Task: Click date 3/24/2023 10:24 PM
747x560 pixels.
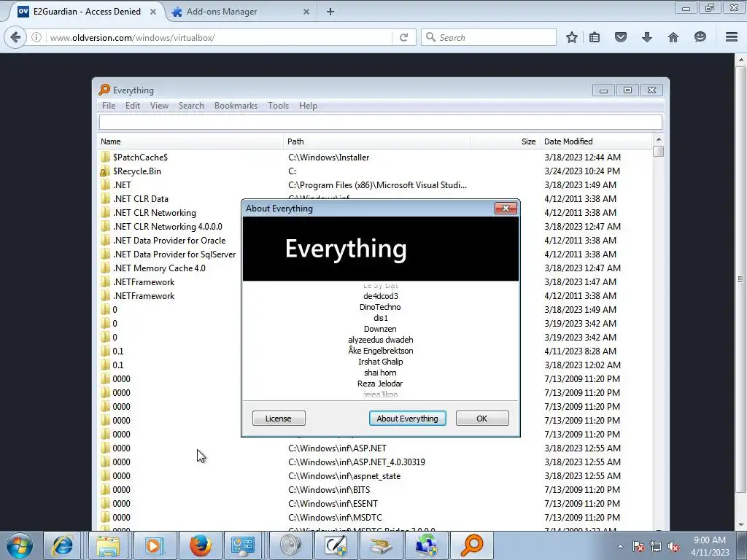Action: tap(582, 171)
